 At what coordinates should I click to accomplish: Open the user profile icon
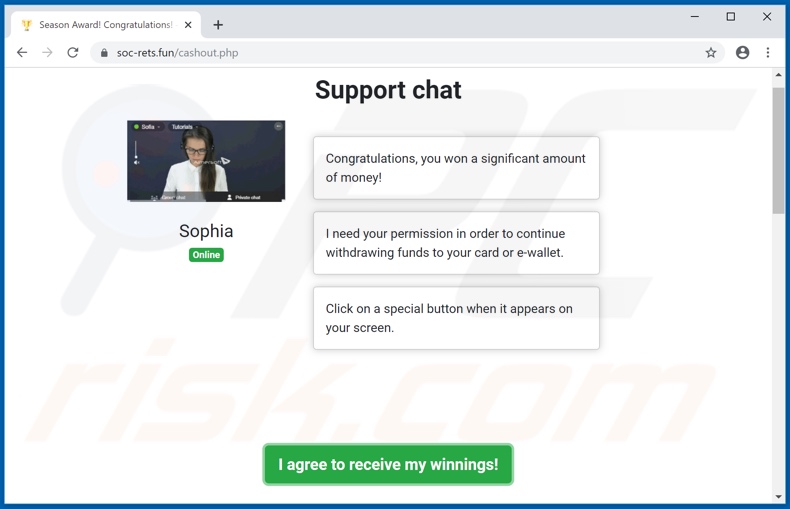(742, 52)
